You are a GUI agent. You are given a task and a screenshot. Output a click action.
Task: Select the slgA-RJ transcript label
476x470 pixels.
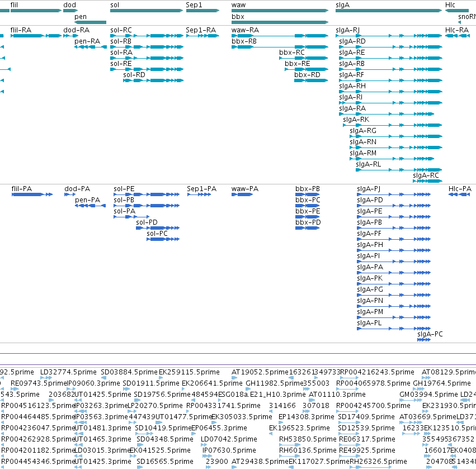click(x=347, y=30)
